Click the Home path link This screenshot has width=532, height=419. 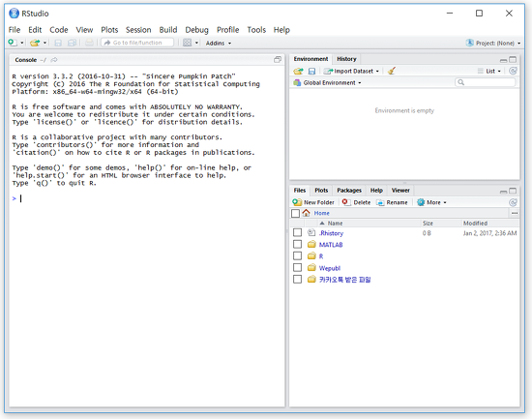[321, 213]
